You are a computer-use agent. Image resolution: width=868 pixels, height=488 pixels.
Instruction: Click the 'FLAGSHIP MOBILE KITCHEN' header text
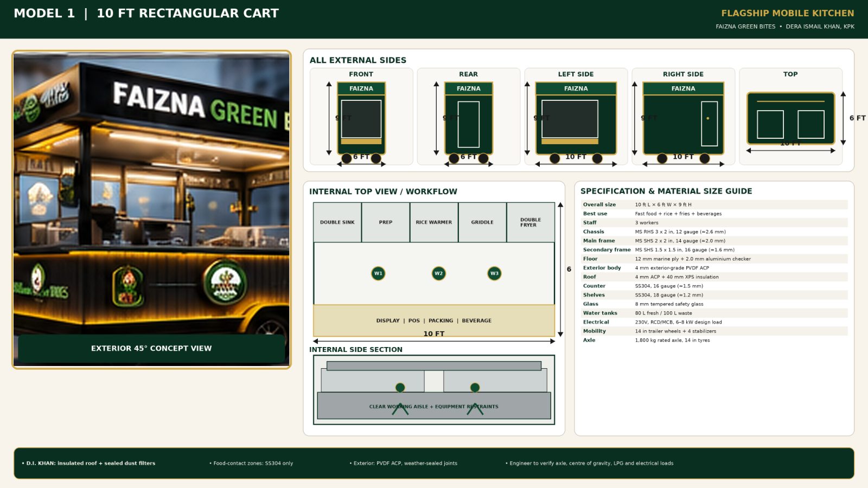click(x=788, y=13)
